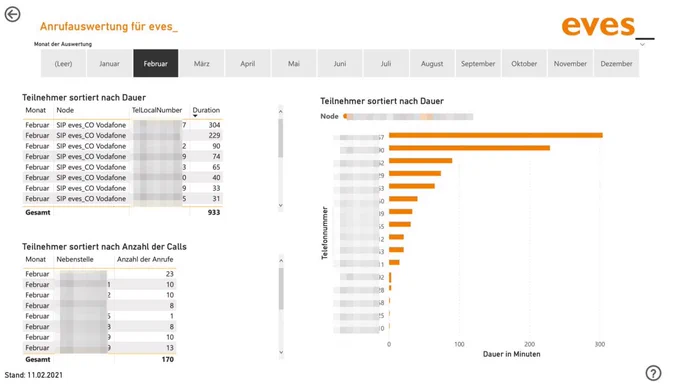Sort by Nebenstelle column header

point(75,259)
